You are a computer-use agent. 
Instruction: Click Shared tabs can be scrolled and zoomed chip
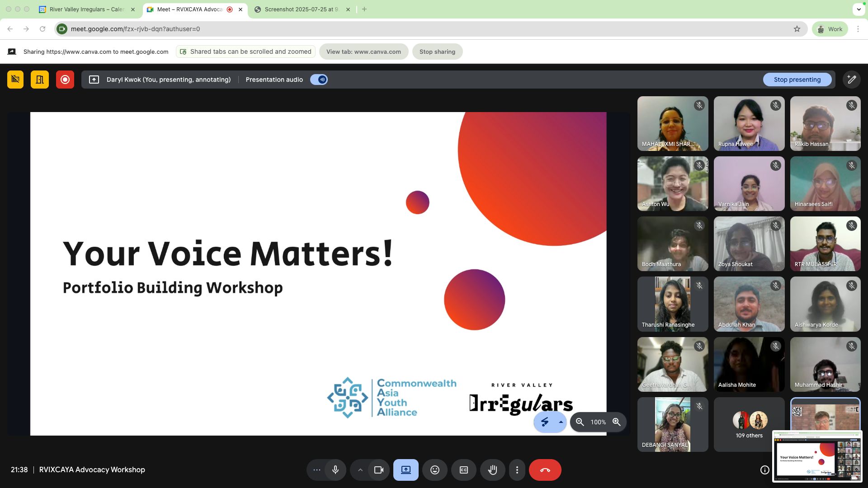pyautogui.click(x=246, y=52)
